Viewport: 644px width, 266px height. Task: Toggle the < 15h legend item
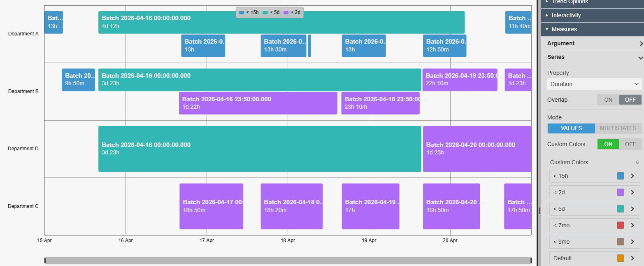249,12
